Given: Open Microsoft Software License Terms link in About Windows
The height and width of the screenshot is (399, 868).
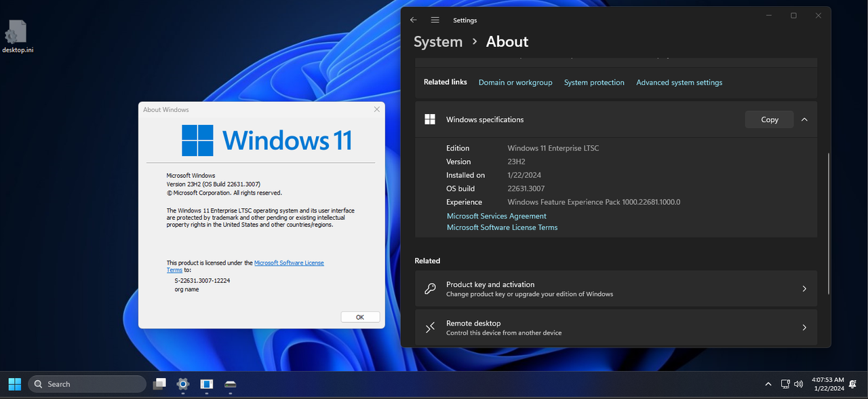Looking at the screenshot, I should pyautogui.click(x=289, y=263).
